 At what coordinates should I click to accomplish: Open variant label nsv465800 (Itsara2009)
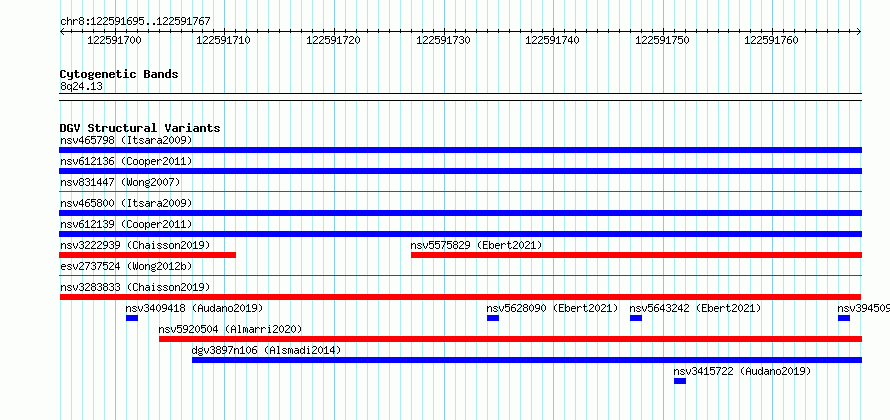126,203
